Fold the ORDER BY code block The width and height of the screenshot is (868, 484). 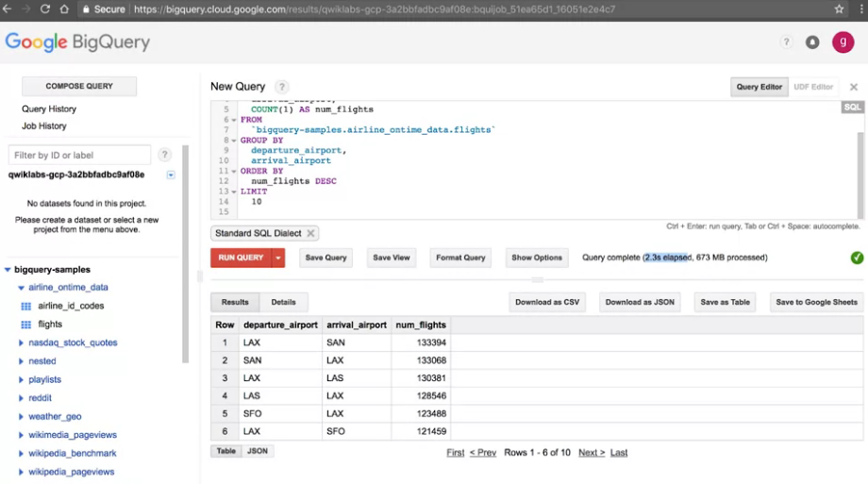click(234, 171)
